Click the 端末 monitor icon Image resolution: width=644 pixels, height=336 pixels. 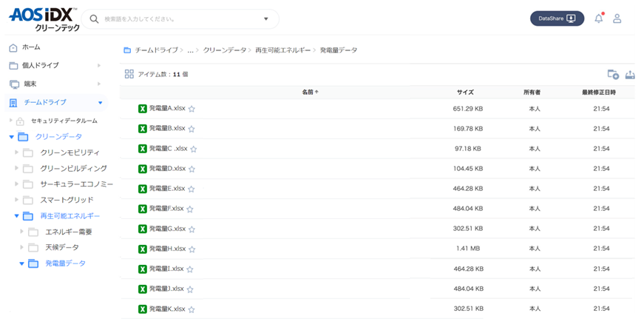pyautogui.click(x=14, y=84)
